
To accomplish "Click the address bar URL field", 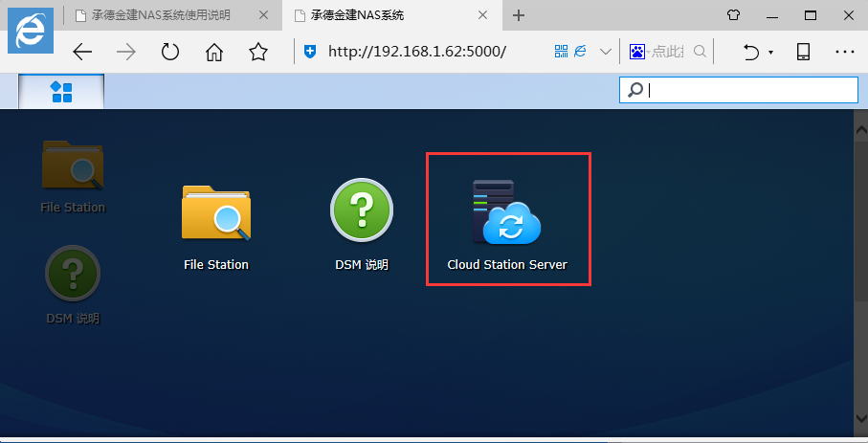I will (417, 52).
